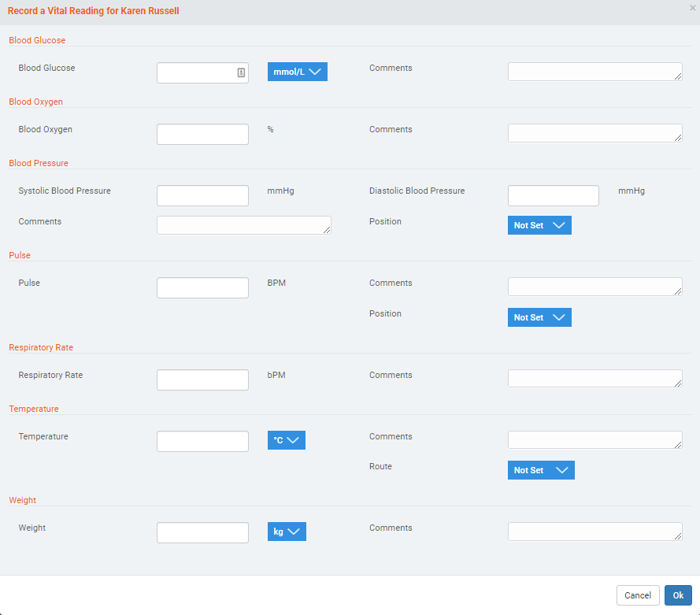Focus the Blood Oxygen input field
700x615 pixels.
tap(202, 134)
